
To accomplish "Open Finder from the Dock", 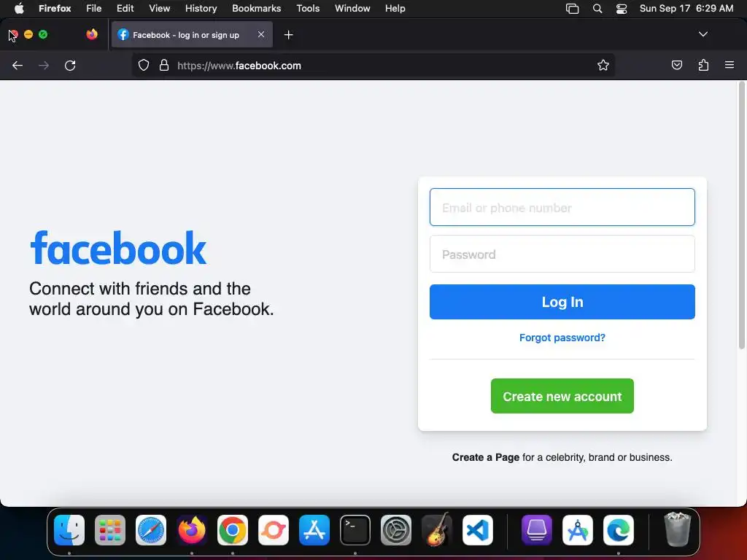I will click(69, 530).
